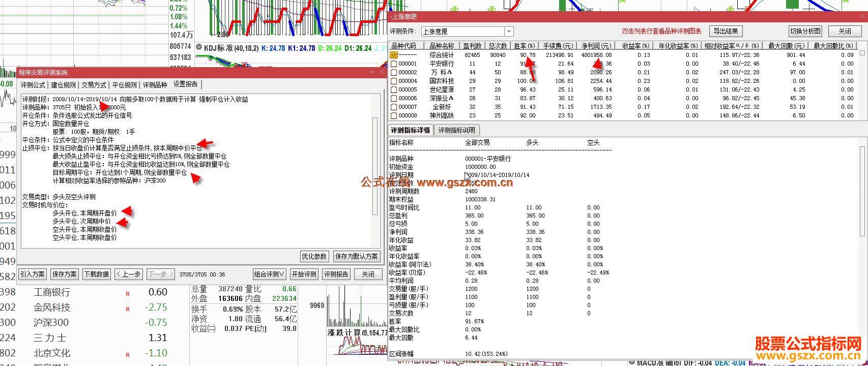868x366 pixels.
Task: Click the 保存方案 button
Action: [x=65, y=274]
